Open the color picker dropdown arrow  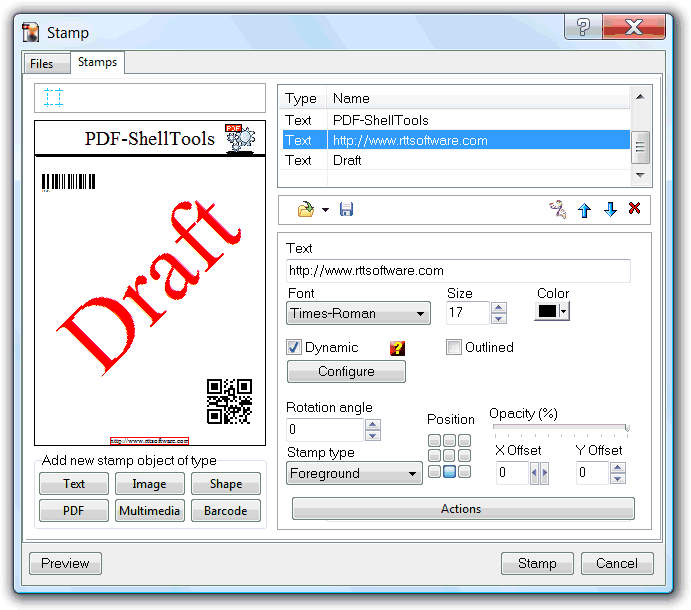(564, 312)
